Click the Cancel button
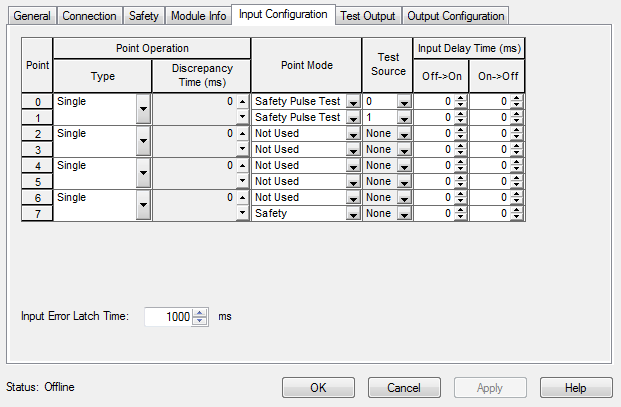The width and height of the screenshot is (621, 407). 404,387
